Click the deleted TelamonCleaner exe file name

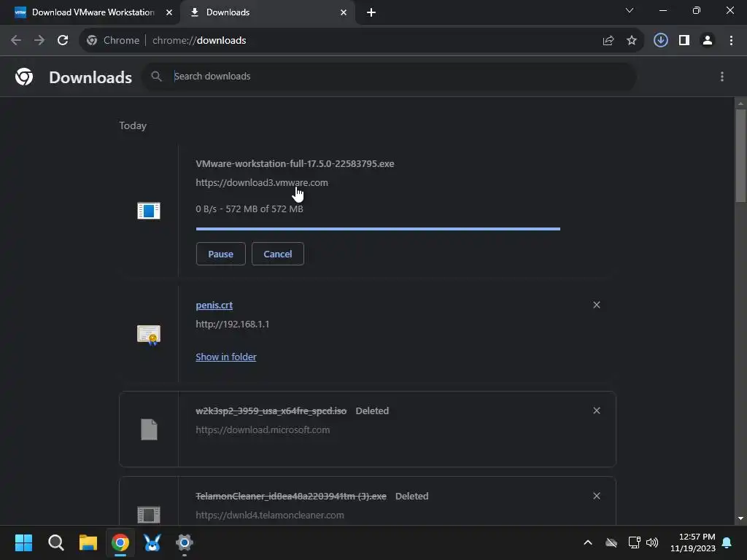tap(291, 496)
